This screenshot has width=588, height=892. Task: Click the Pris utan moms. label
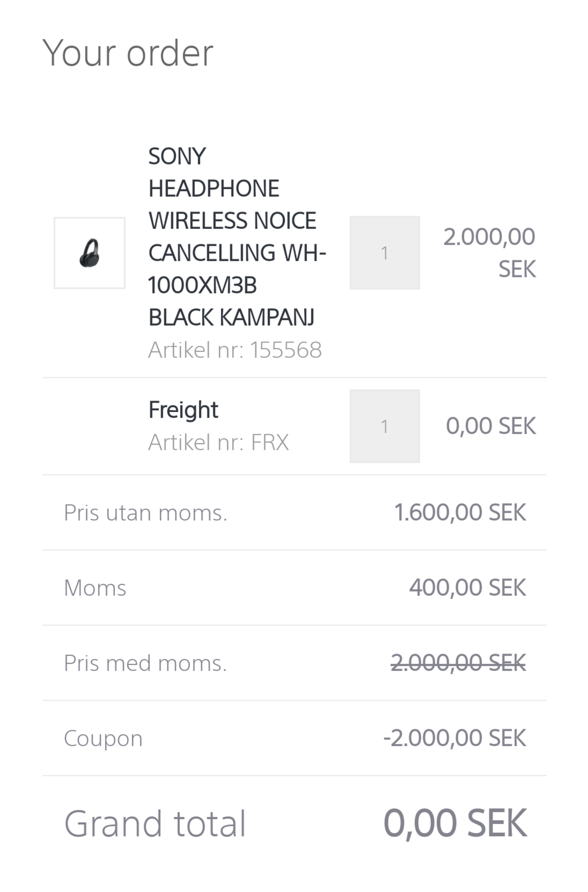coord(146,513)
